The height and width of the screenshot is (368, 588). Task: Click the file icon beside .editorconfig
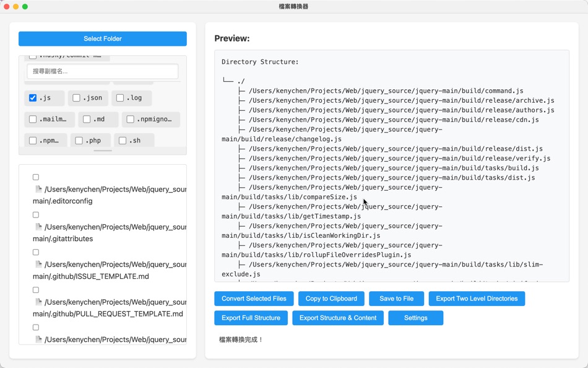(38, 189)
